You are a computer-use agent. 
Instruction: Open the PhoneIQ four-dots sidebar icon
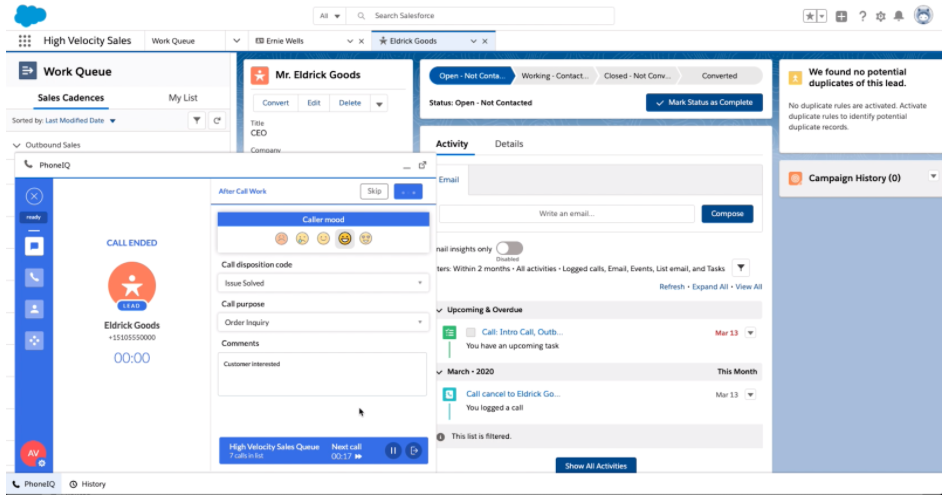[x=34, y=340]
